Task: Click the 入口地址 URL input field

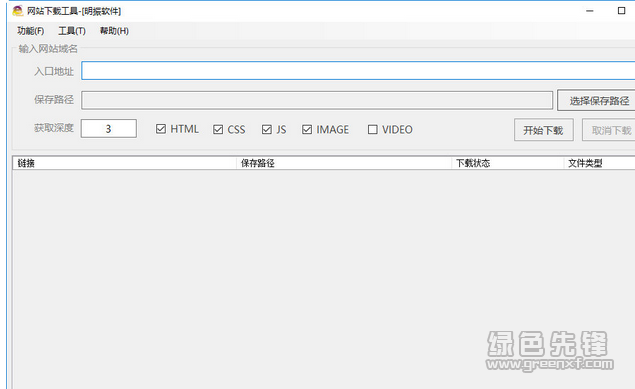Action: pos(358,71)
